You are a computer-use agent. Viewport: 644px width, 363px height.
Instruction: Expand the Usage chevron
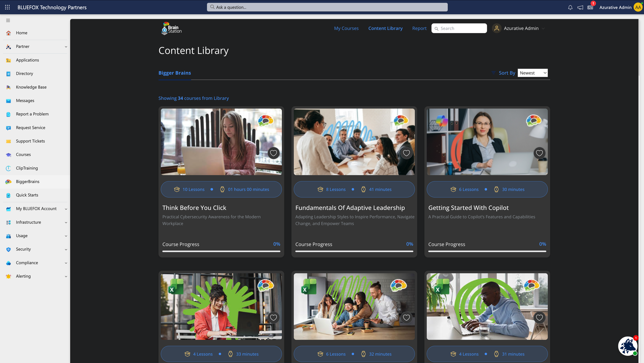[x=66, y=236]
